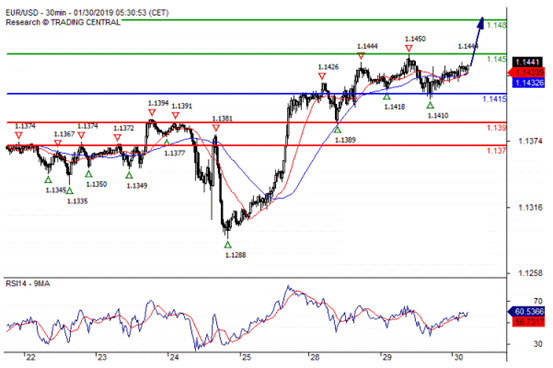Select the green triangle marker at 1.1389
553x368 pixels.
click(338, 130)
